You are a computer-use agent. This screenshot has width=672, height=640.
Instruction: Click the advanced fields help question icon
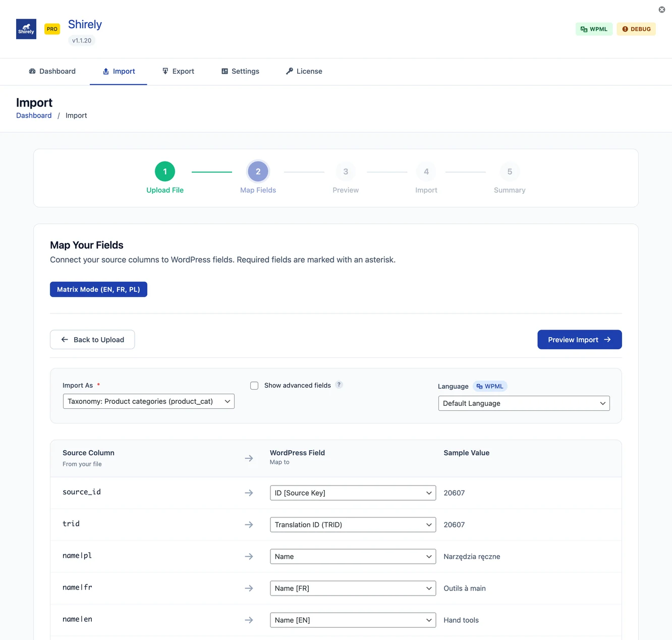coord(339,385)
